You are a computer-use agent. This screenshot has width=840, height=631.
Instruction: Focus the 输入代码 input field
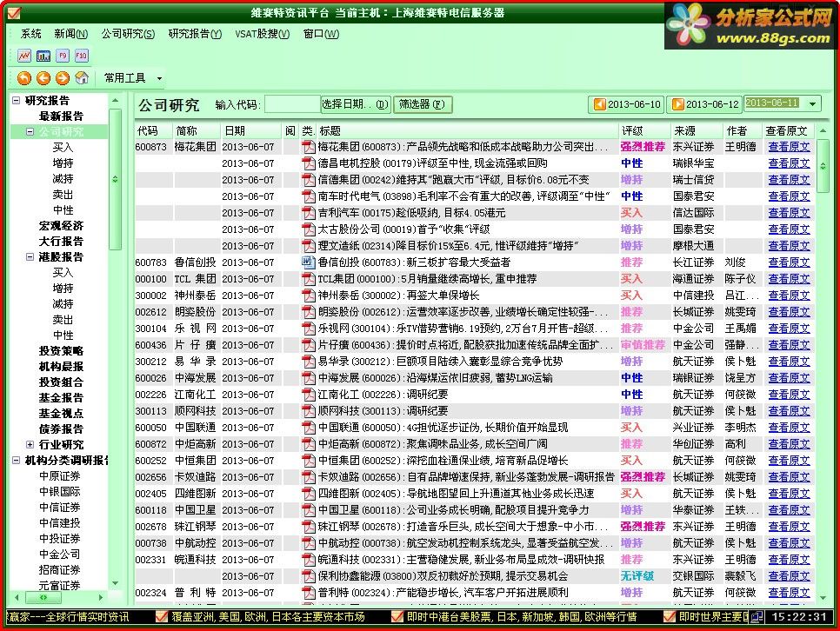point(292,104)
